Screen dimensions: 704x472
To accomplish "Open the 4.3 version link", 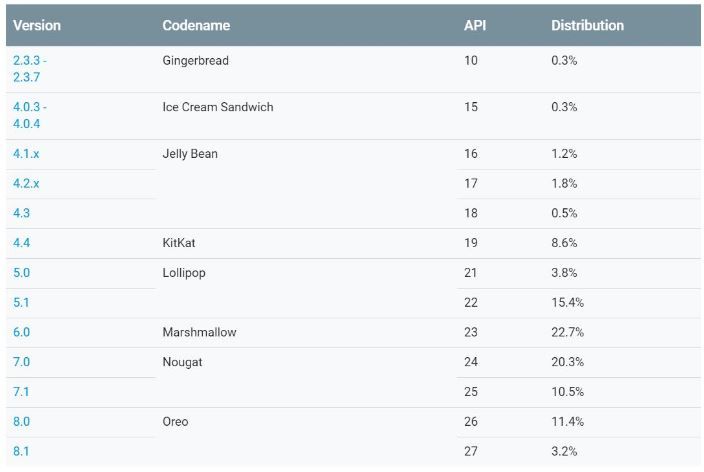I will pos(21,213).
